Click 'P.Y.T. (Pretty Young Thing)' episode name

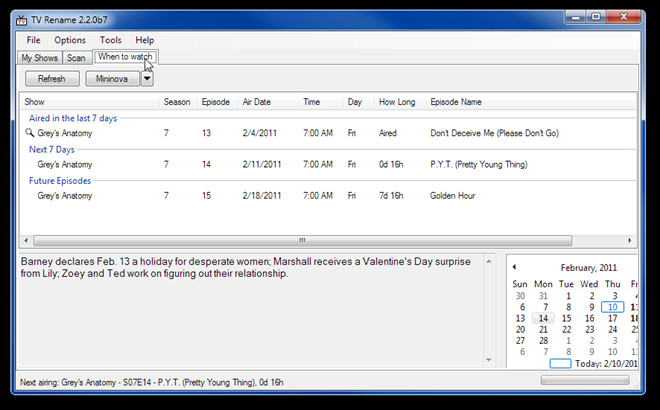(x=479, y=164)
